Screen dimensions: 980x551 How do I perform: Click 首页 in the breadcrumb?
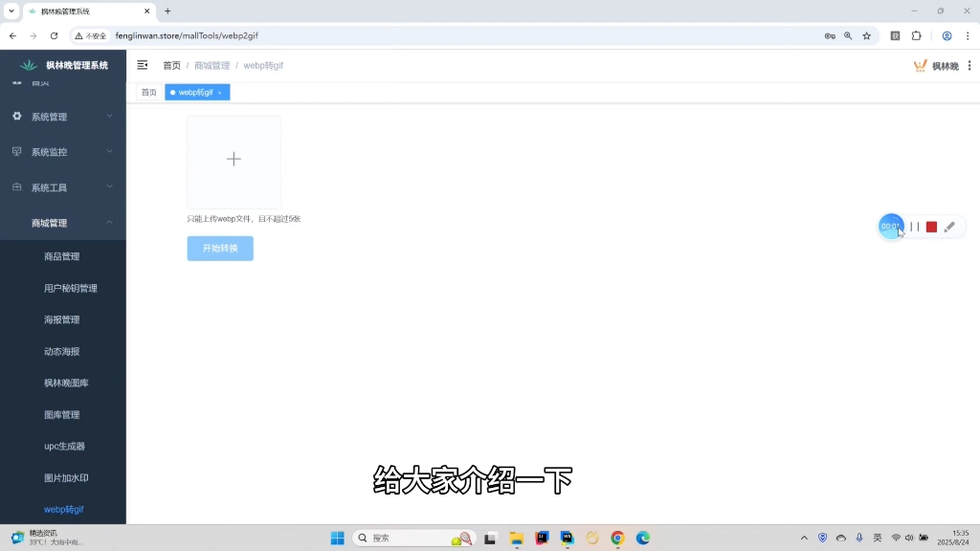tap(172, 65)
